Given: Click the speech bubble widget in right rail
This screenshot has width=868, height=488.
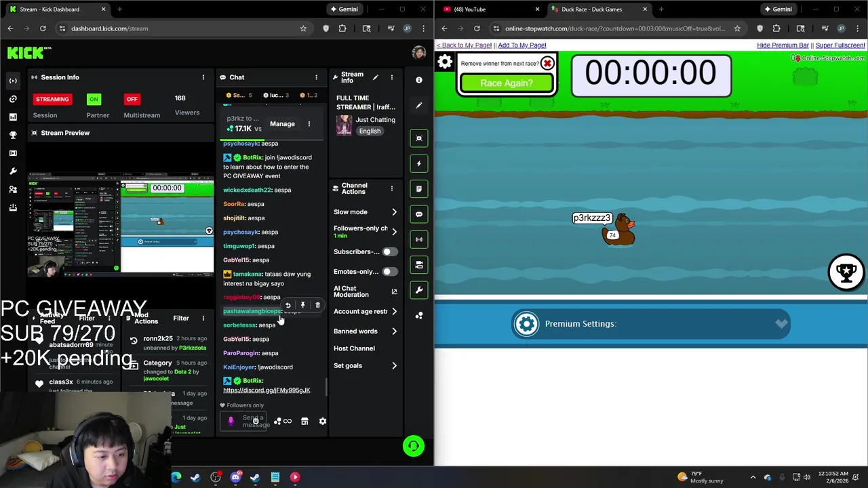Looking at the screenshot, I should 419,214.
